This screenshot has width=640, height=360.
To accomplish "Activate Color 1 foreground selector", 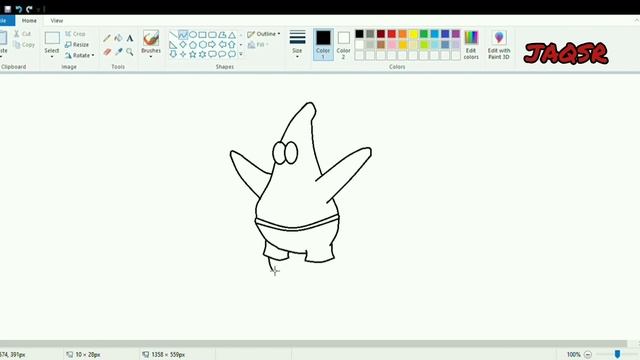I will [323, 45].
